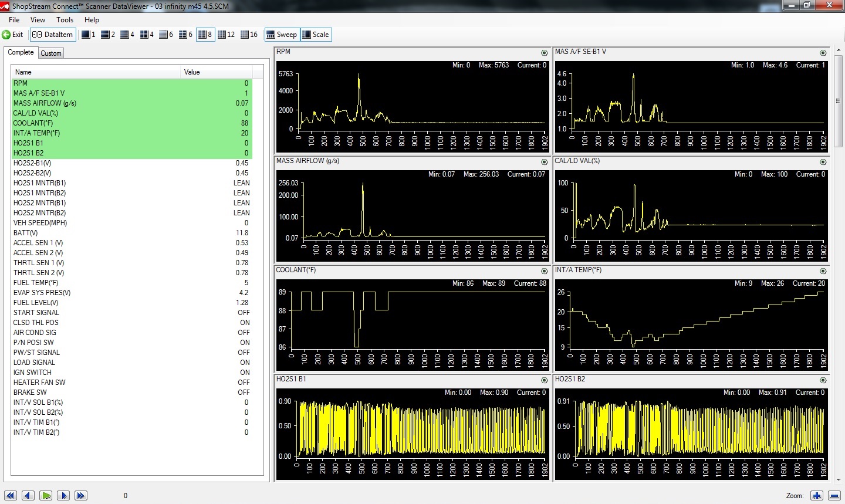
Task: Step forward one frame
Action: tap(63, 496)
